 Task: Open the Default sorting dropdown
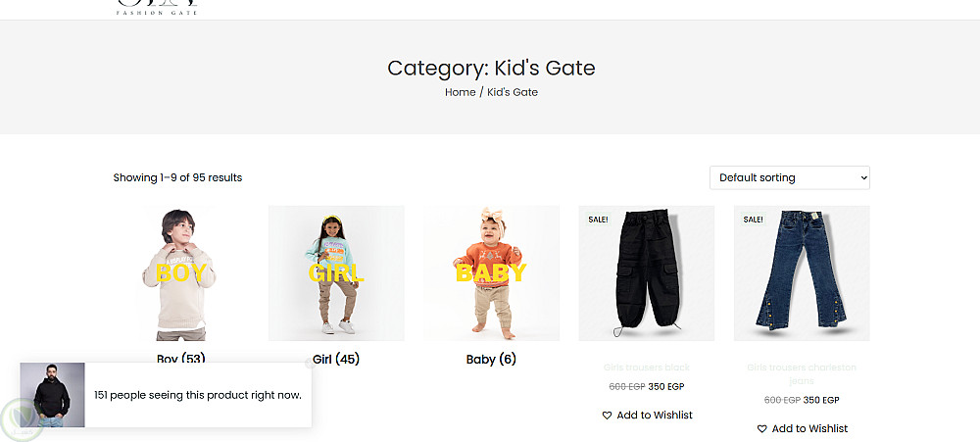(x=789, y=177)
